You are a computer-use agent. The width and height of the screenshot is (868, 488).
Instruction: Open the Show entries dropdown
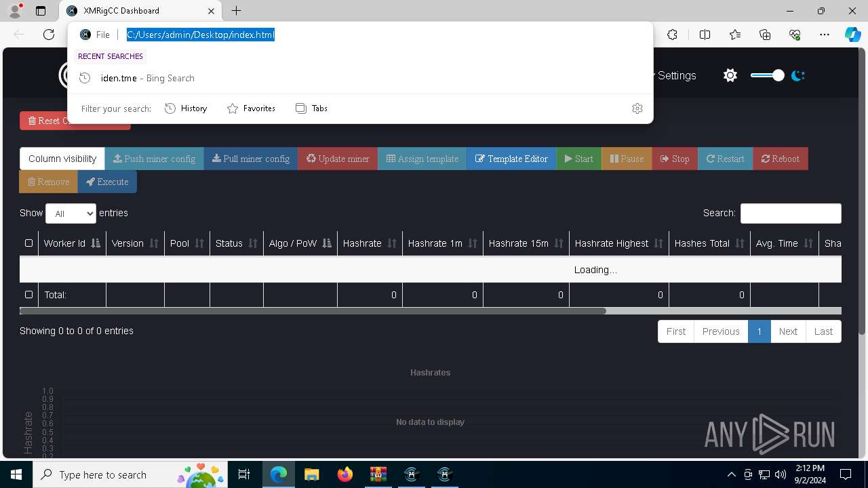click(71, 213)
